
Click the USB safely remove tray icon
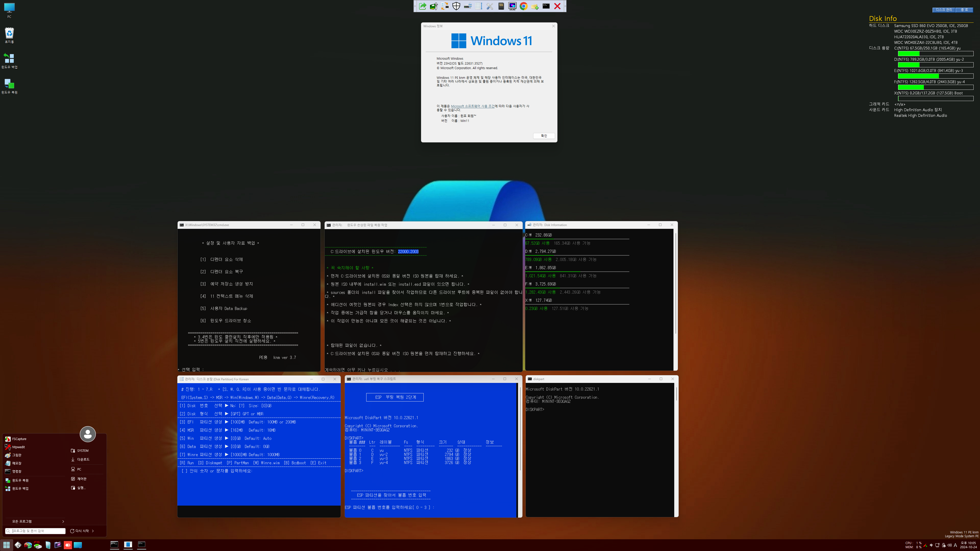(x=944, y=545)
